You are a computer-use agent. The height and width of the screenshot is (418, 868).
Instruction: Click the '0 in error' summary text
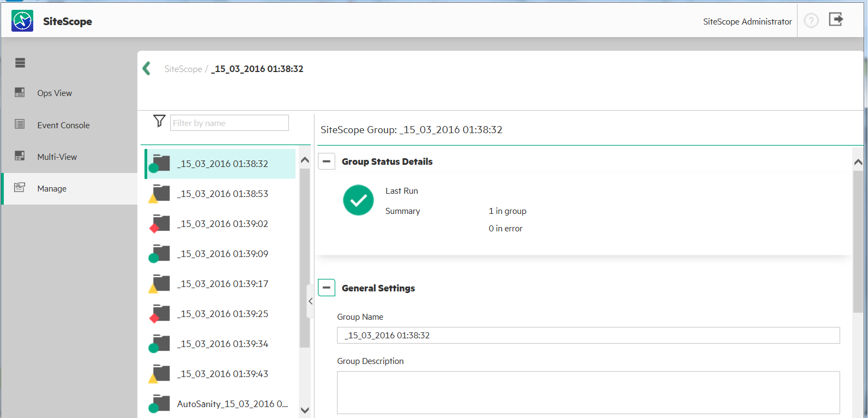(505, 228)
